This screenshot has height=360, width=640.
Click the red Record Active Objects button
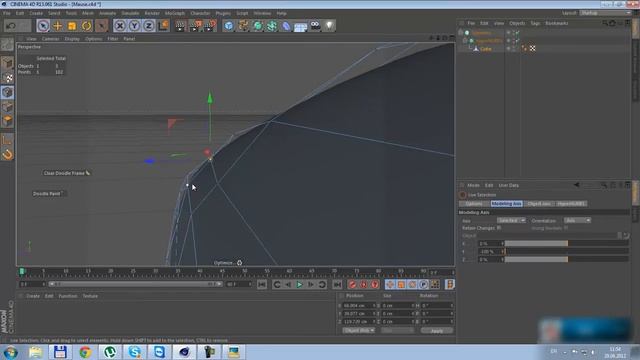(x=352, y=284)
